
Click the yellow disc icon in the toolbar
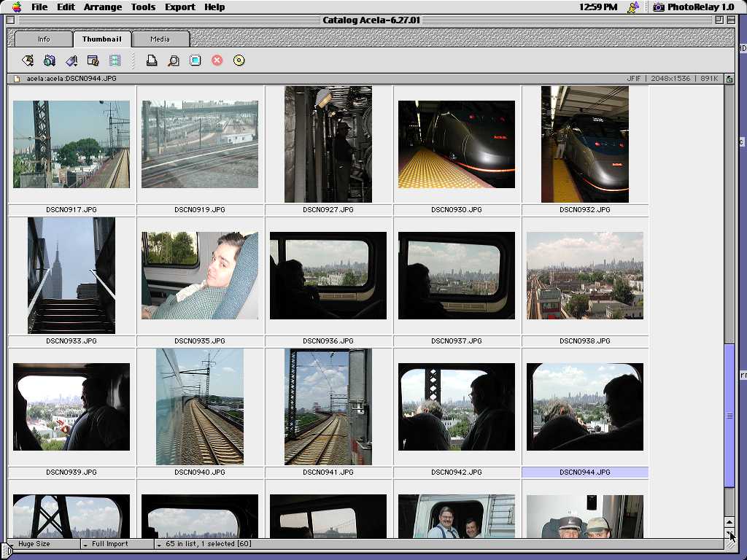pyautogui.click(x=239, y=61)
